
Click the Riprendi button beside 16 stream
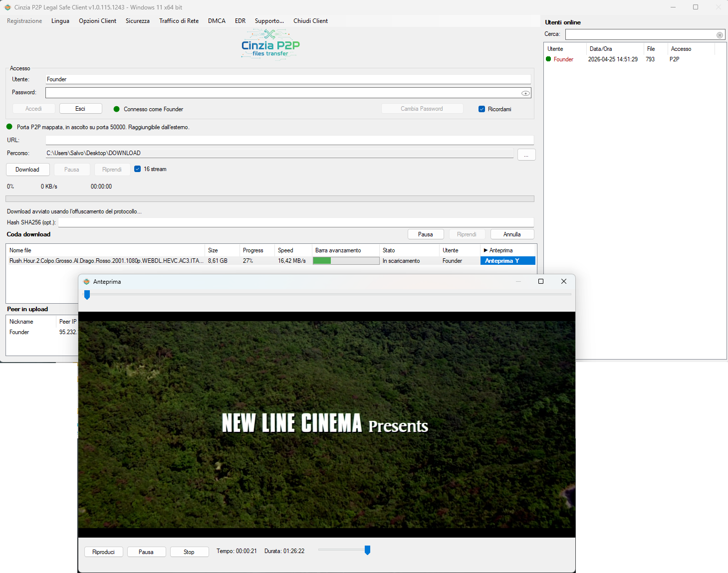tap(112, 170)
